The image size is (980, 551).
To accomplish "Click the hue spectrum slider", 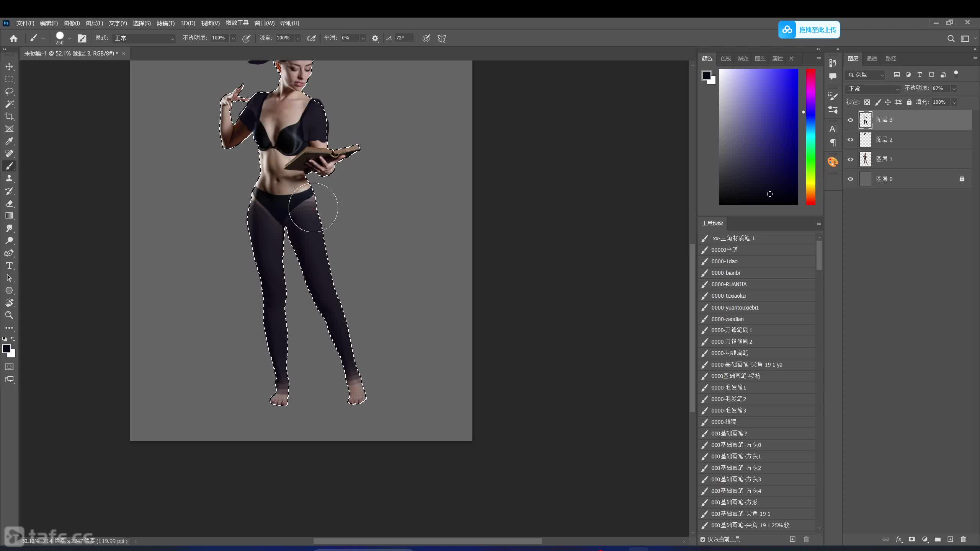I will (x=811, y=137).
